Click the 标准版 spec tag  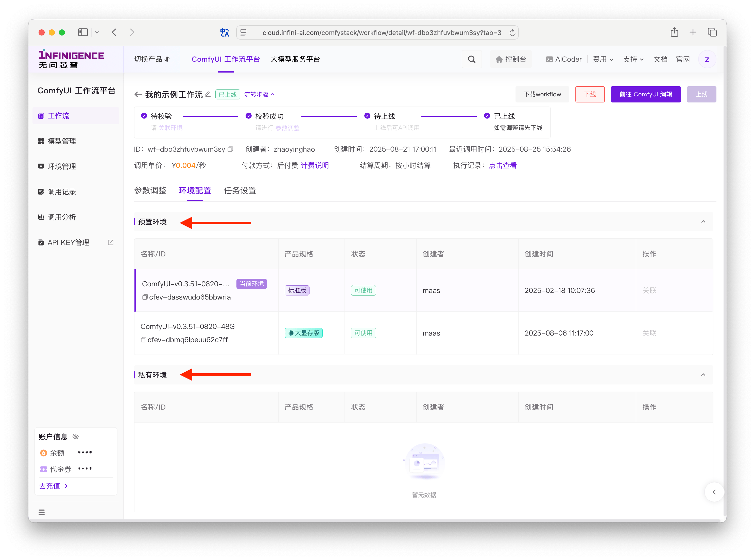pyautogui.click(x=297, y=290)
